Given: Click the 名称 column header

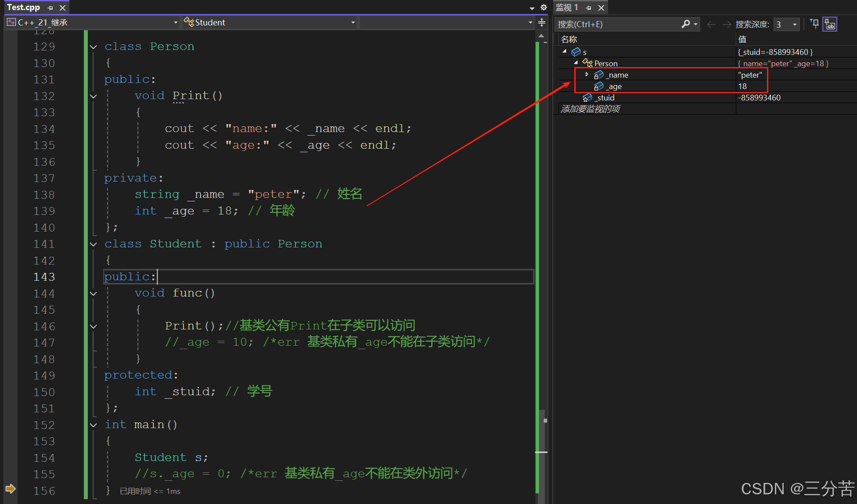Looking at the screenshot, I should pyautogui.click(x=569, y=39).
